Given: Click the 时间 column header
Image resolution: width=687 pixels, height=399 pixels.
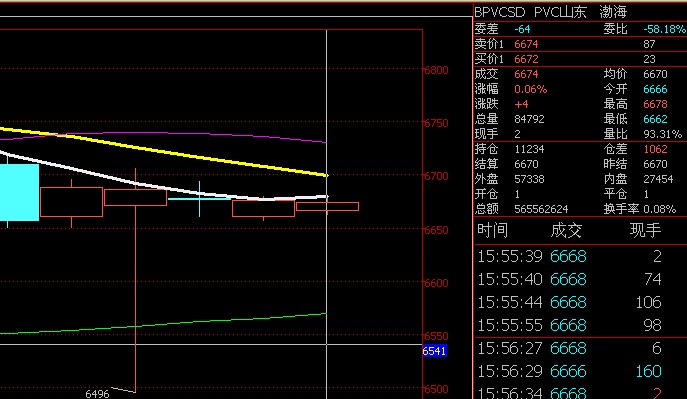Looking at the screenshot, I should 492,230.
